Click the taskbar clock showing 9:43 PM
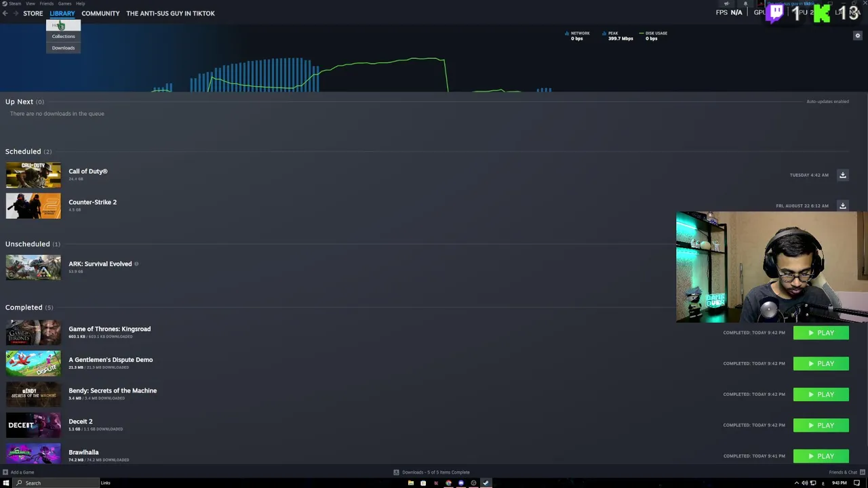868x488 pixels. click(x=840, y=483)
